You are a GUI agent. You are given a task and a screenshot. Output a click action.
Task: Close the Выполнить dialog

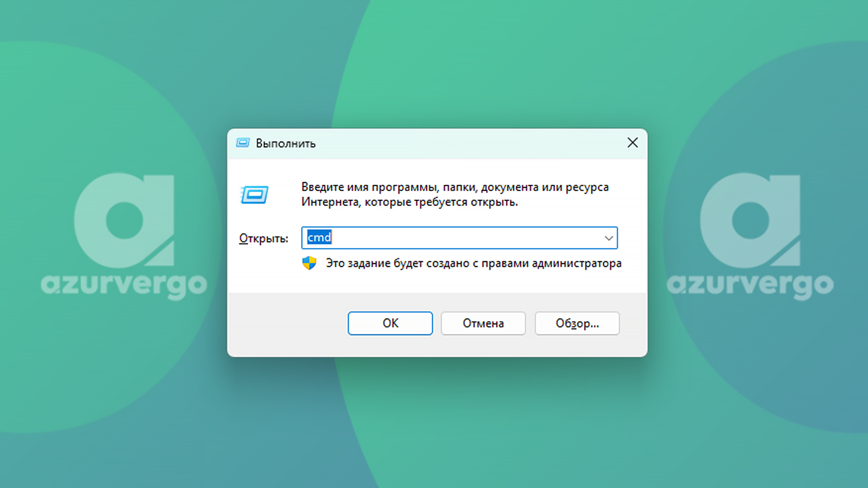[632, 143]
